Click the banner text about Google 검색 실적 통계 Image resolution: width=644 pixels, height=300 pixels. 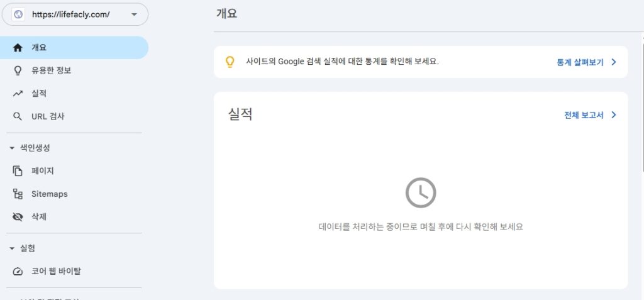343,62
